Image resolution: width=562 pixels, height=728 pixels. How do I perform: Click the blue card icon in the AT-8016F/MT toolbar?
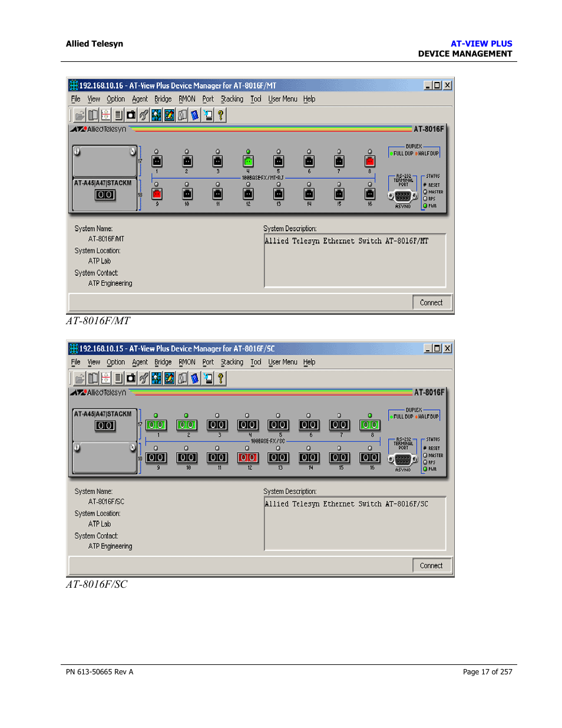click(x=195, y=116)
